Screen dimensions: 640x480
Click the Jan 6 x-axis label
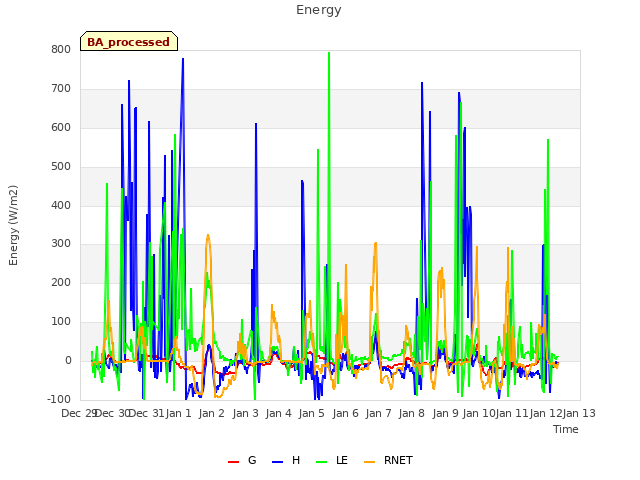coord(345,413)
